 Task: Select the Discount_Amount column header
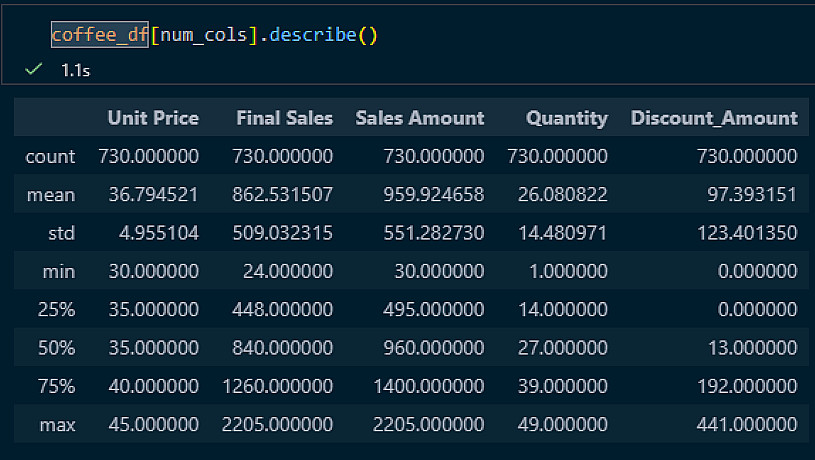(714, 118)
